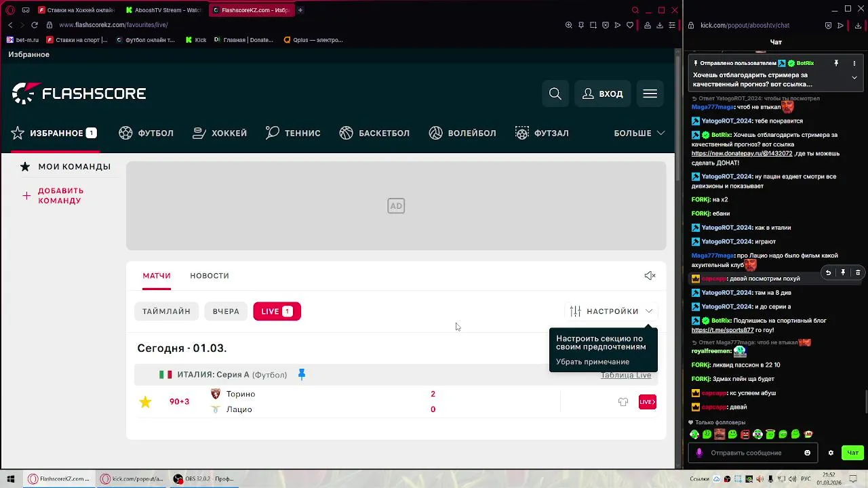The width and height of the screenshot is (868, 488).
Task: Go back in browser history
Action: tap(10, 25)
